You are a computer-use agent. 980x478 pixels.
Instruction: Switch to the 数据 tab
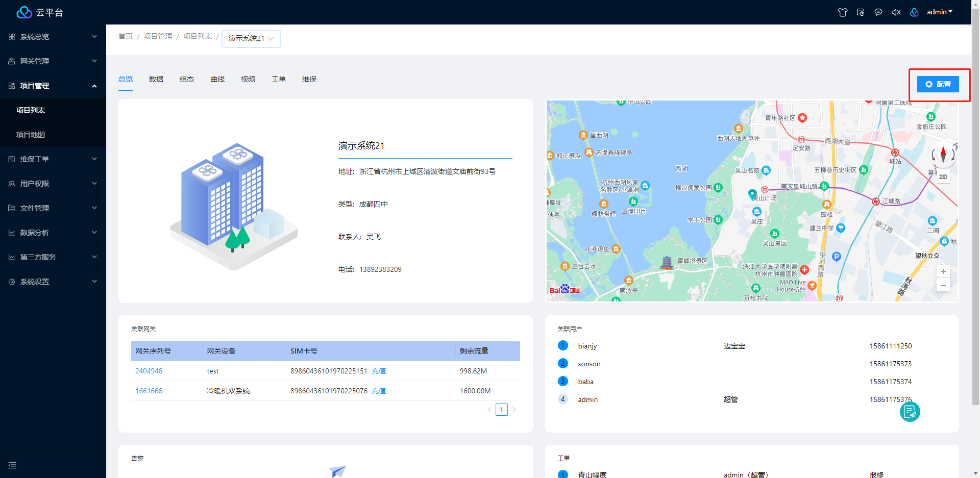coord(156,79)
